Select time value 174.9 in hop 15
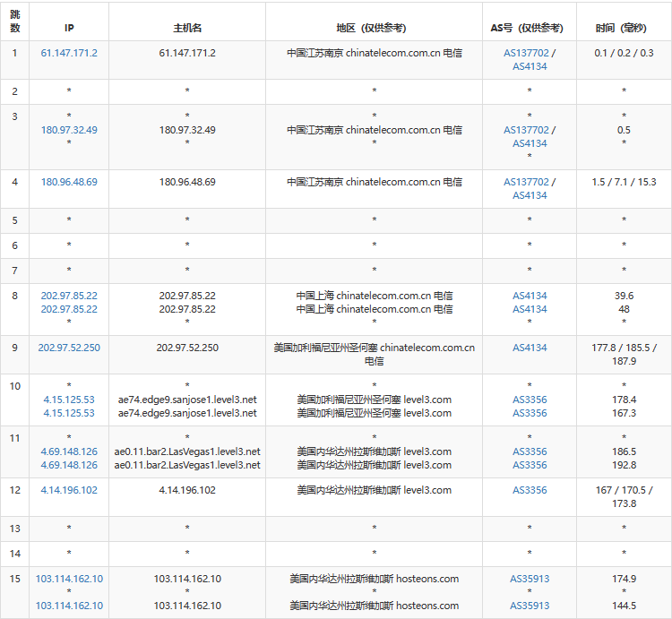 tap(624, 579)
